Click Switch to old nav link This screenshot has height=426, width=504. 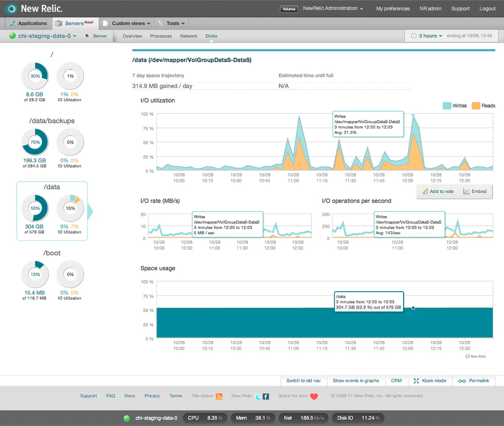tap(304, 381)
